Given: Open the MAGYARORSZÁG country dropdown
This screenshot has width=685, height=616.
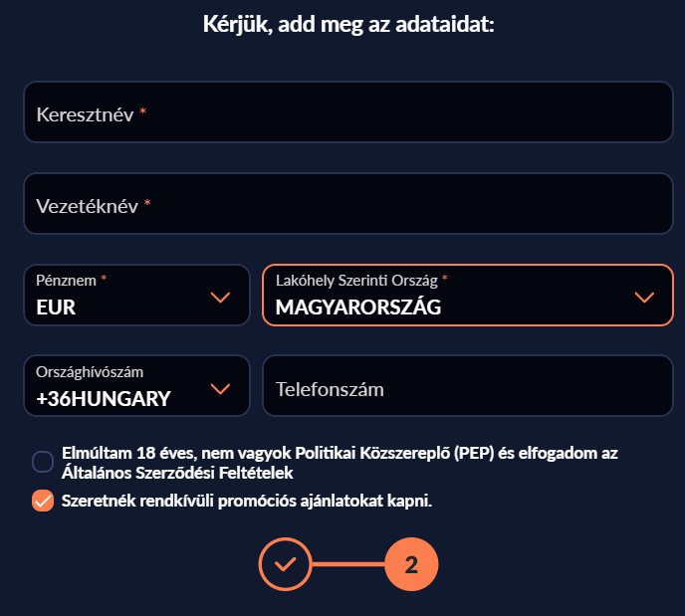Looking at the screenshot, I should click(x=468, y=296).
